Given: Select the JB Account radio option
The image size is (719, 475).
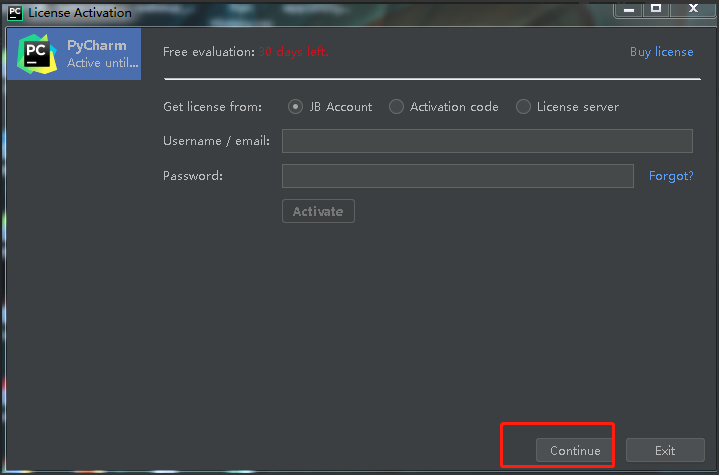Looking at the screenshot, I should click(296, 107).
